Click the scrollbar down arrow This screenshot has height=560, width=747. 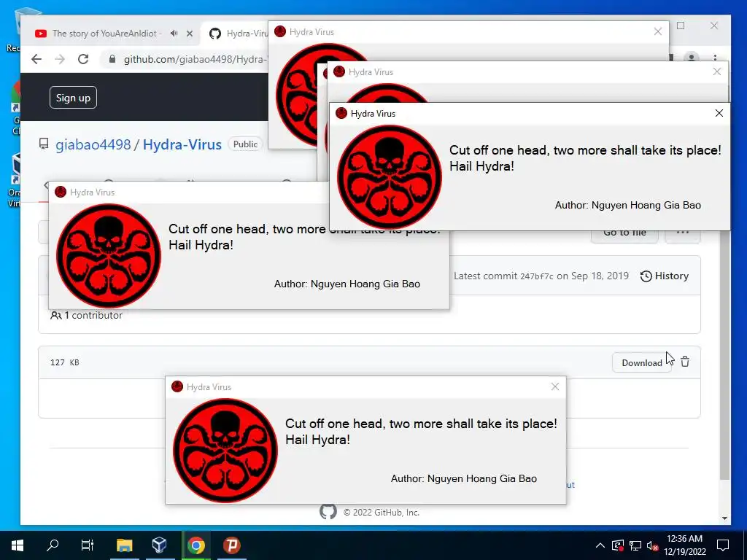tap(724, 518)
